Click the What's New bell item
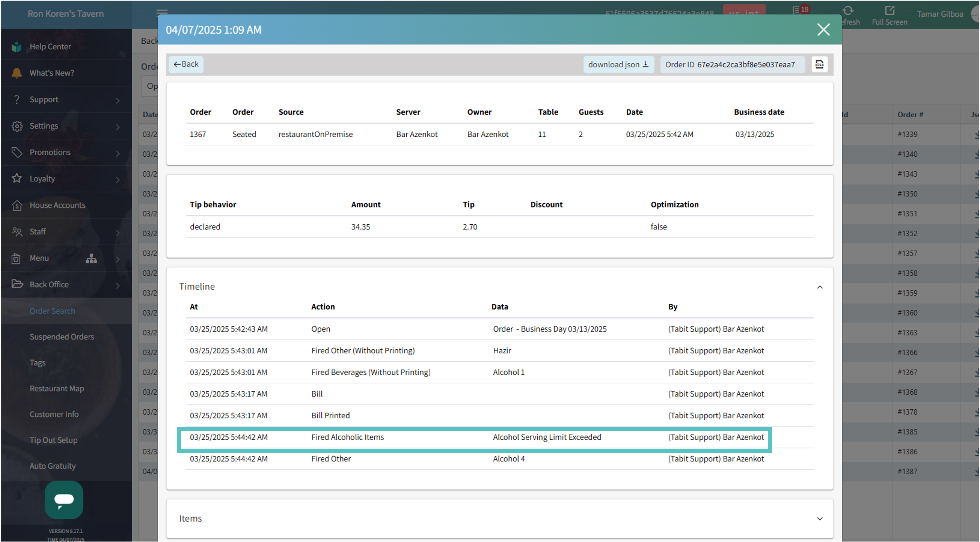 [x=52, y=73]
